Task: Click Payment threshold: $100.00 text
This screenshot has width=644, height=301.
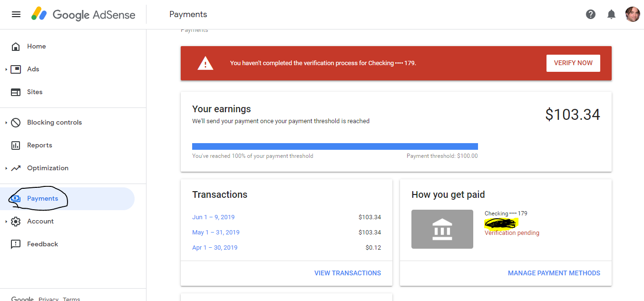Action: 442,156
